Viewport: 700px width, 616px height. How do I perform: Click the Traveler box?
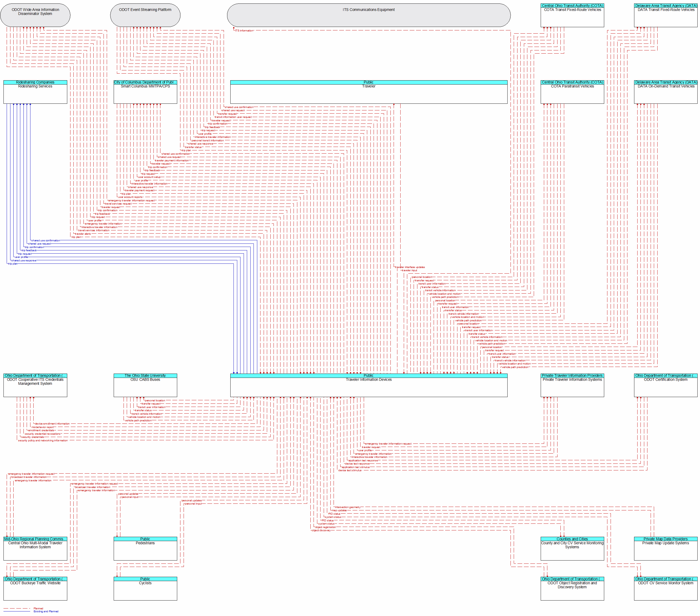click(369, 92)
